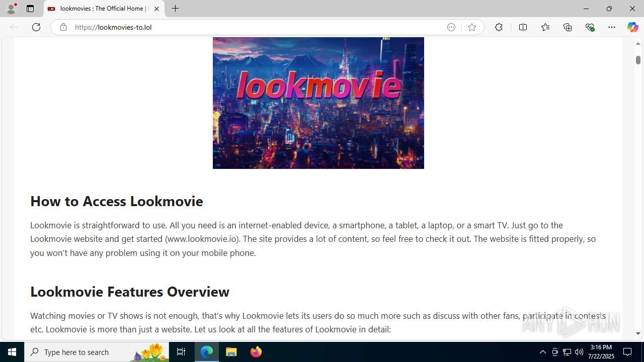The height and width of the screenshot is (362, 644).
Task: Open the clock showing 3:16 PM
Action: tap(601, 352)
